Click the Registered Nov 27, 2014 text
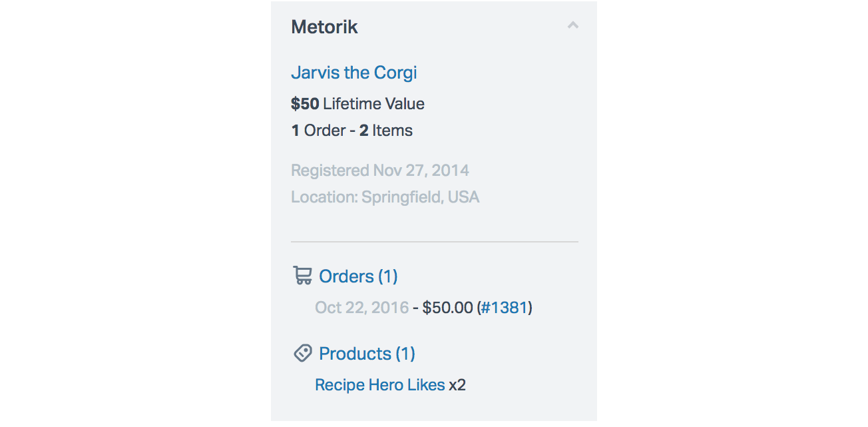868x427 pixels. pyautogui.click(x=379, y=171)
